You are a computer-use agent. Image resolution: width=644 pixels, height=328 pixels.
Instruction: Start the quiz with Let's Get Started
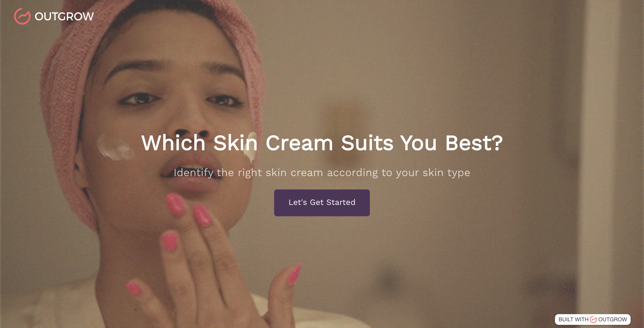322,203
